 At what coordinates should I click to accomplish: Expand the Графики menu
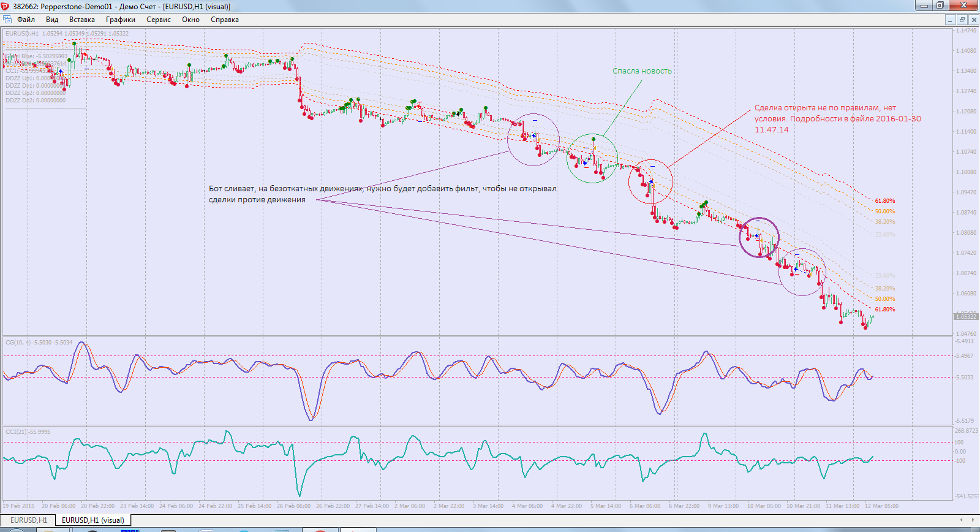(x=121, y=20)
